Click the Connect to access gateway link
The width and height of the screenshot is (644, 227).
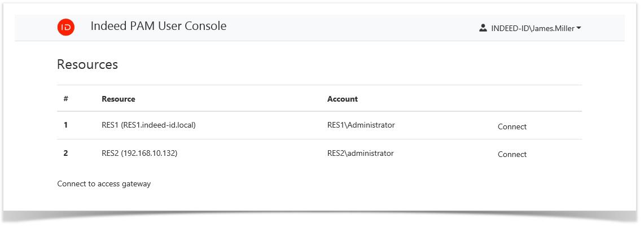coord(104,184)
